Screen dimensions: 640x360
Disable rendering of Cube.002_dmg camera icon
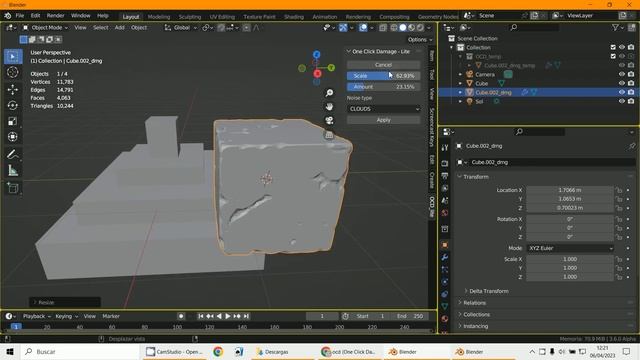(631, 92)
